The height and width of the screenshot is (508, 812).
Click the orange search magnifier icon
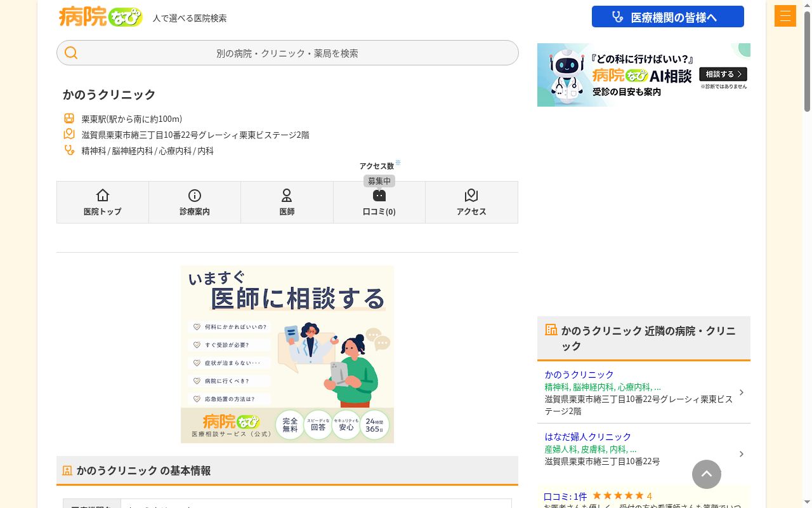coord(71,53)
